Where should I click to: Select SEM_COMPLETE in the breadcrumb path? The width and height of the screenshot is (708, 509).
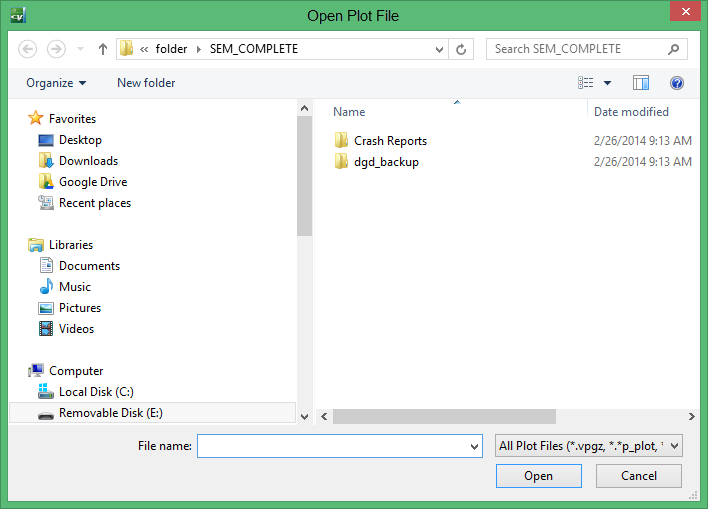pos(254,49)
